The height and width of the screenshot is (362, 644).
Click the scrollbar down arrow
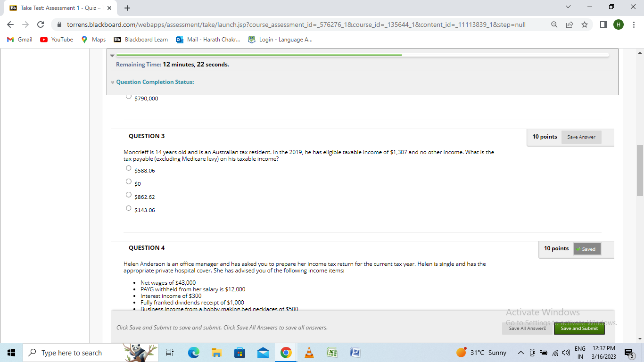coord(640,339)
